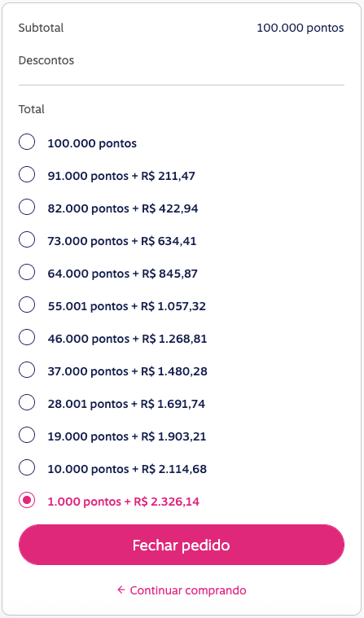Click the Subtotal label text
This screenshot has width=364, height=618.
click(x=41, y=28)
